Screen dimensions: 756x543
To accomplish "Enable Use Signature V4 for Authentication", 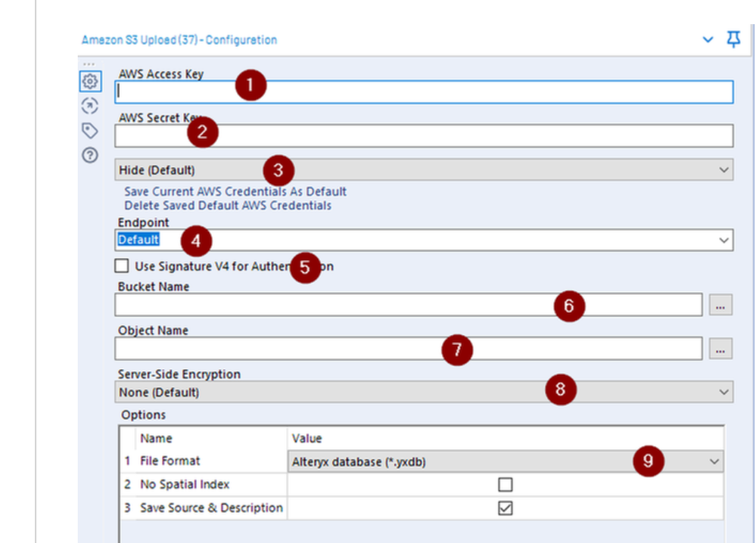I will click(x=122, y=265).
